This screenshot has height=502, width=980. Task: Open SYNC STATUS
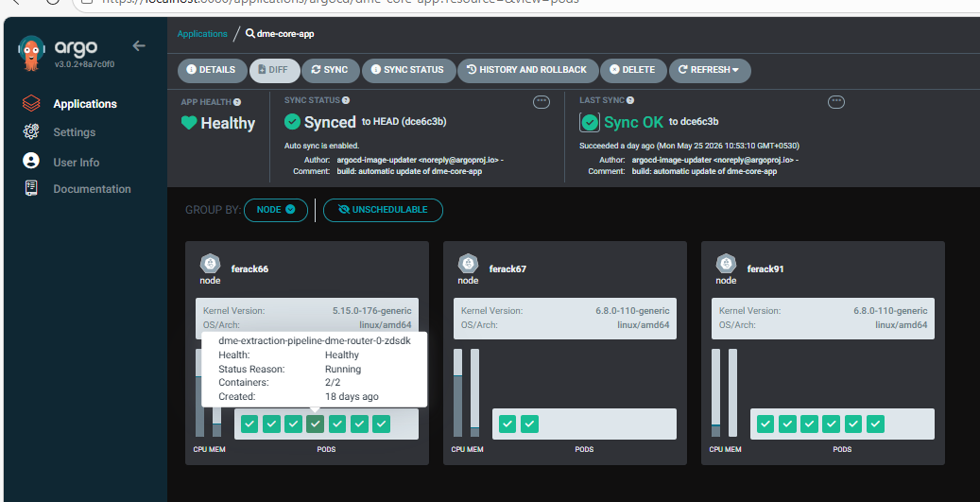[408, 70]
